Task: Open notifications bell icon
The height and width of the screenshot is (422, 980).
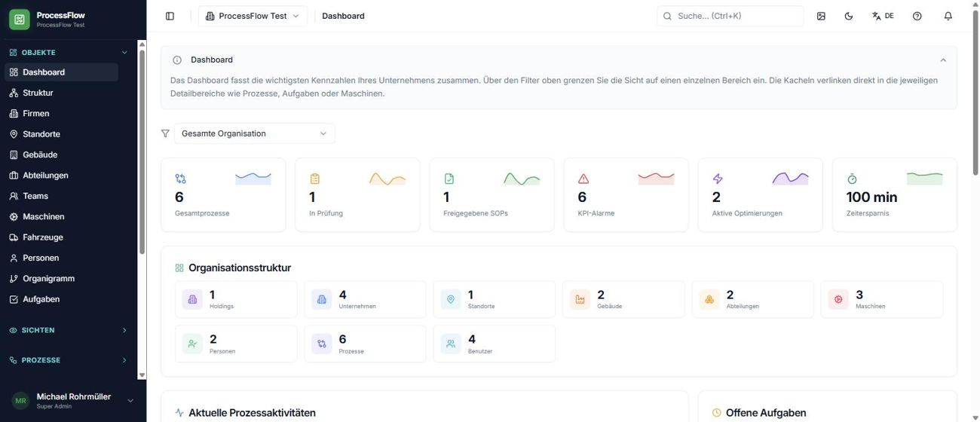Action: point(948,16)
